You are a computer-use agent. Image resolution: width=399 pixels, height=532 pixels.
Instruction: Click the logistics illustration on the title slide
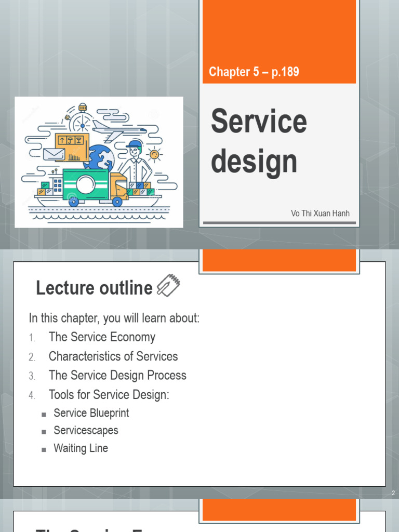pos(99,162)
